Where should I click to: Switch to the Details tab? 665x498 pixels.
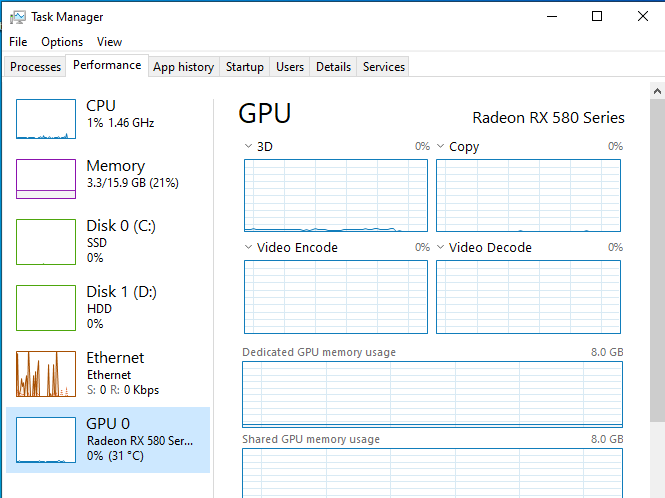pyautogui.click(x=333, y=67)
